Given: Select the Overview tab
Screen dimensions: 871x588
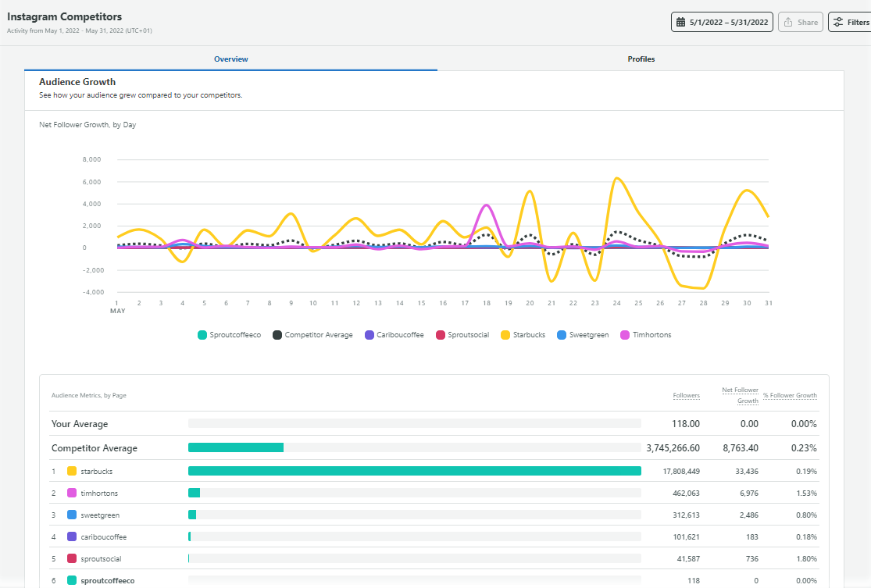Looking at the screenshot, I should point(230,59).
